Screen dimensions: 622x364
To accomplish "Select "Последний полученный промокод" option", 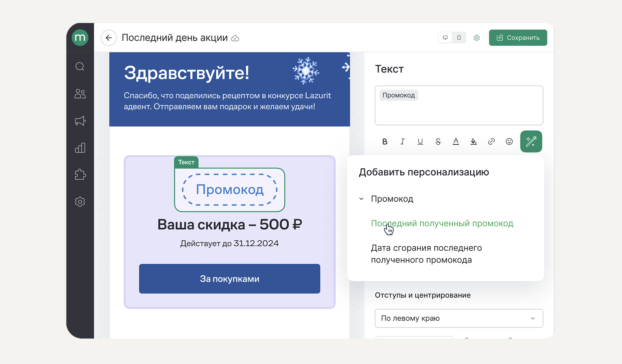I will point(442,224).
